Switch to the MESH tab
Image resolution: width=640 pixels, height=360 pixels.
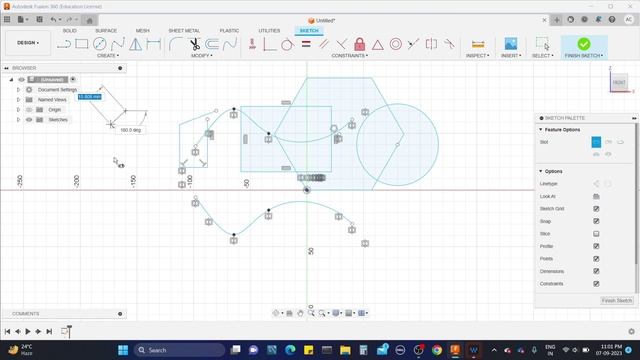pyautogui.click(x=142, y=31)
